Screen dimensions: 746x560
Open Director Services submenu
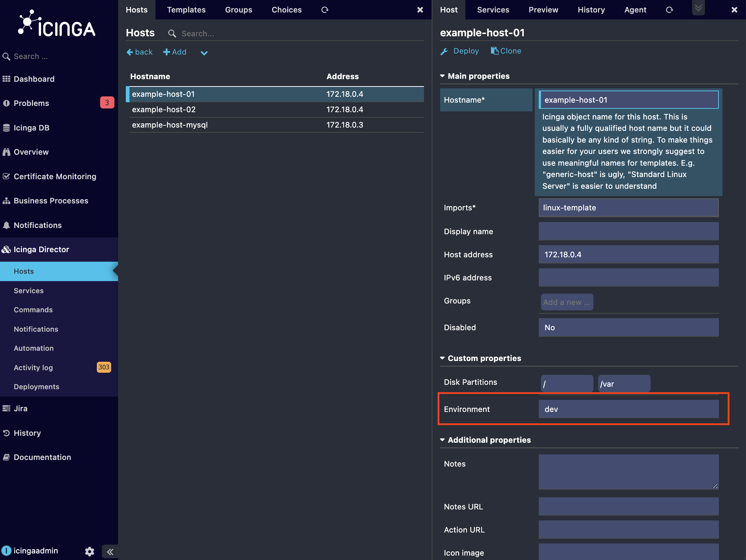pos(29,291)
